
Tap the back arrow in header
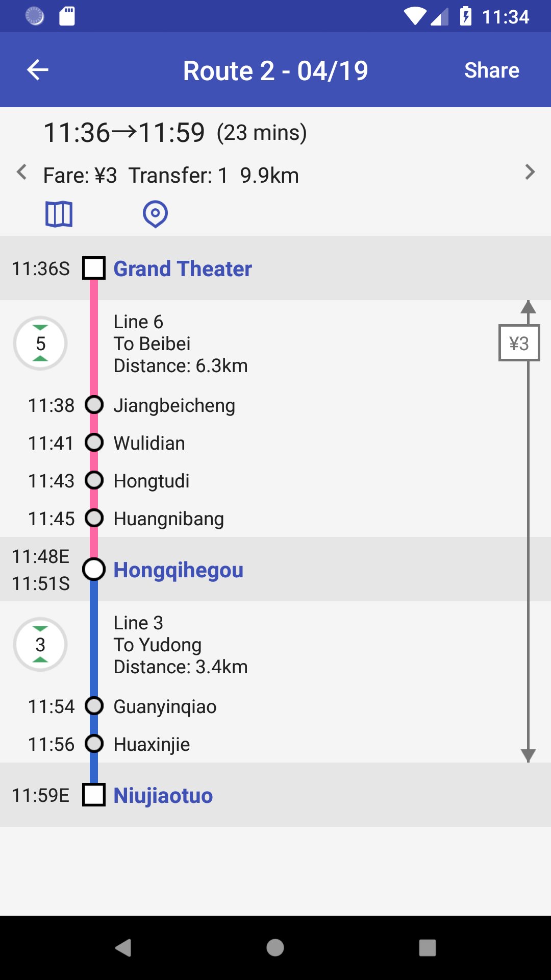point(37,70)
